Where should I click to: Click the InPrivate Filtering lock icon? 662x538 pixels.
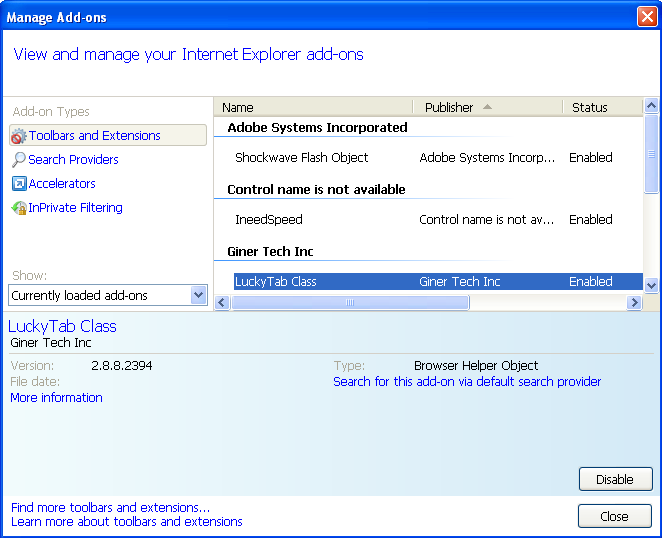click(x=18, y=208)
